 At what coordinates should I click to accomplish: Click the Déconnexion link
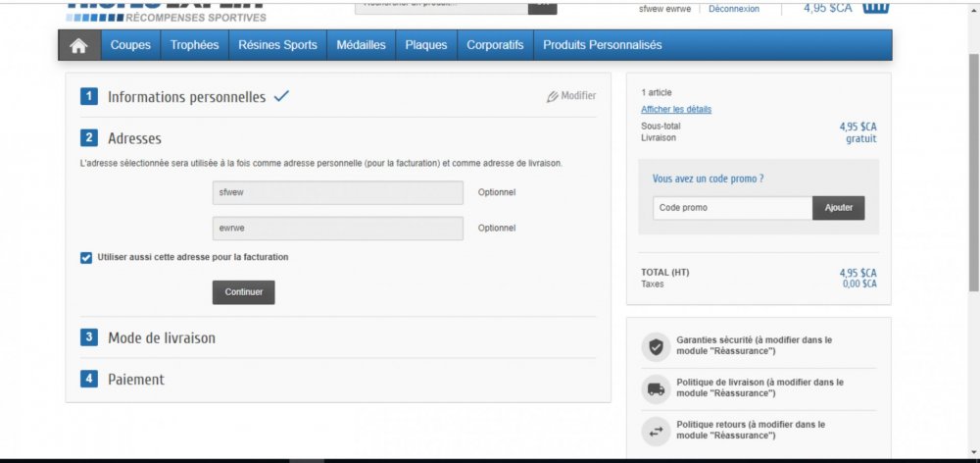pos(734,9)
